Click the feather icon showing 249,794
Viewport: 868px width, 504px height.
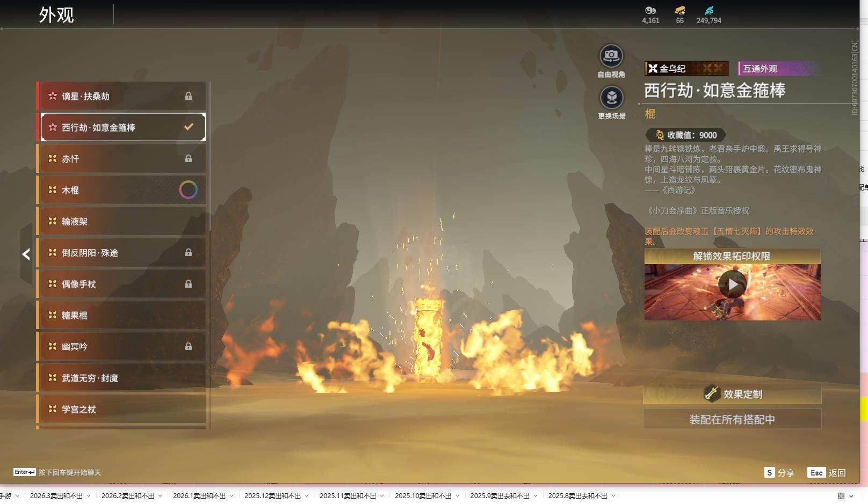[x=708, y=10]
